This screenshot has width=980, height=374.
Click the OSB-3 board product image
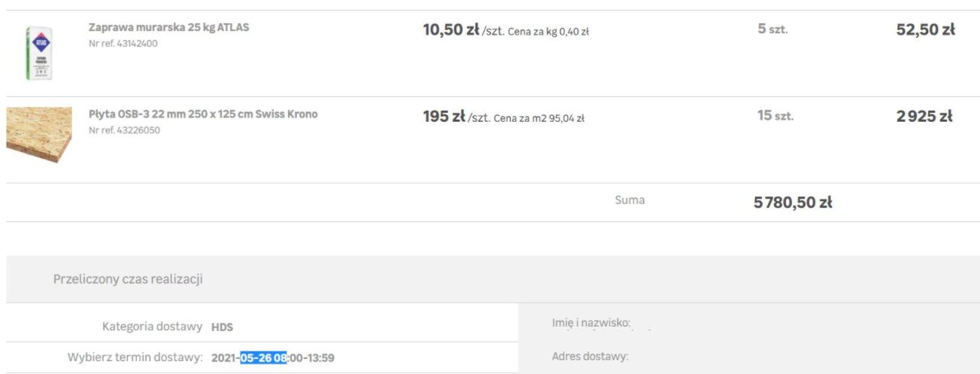(x=39, y=135)
